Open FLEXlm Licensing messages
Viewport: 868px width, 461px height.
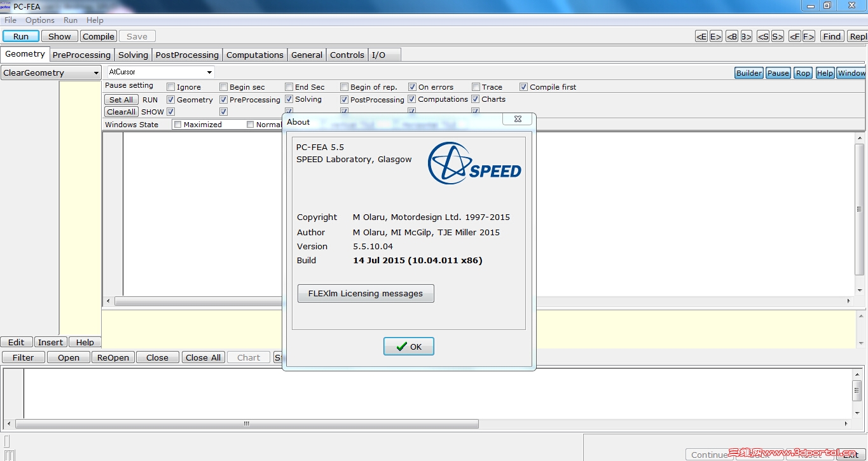[366, 294]
